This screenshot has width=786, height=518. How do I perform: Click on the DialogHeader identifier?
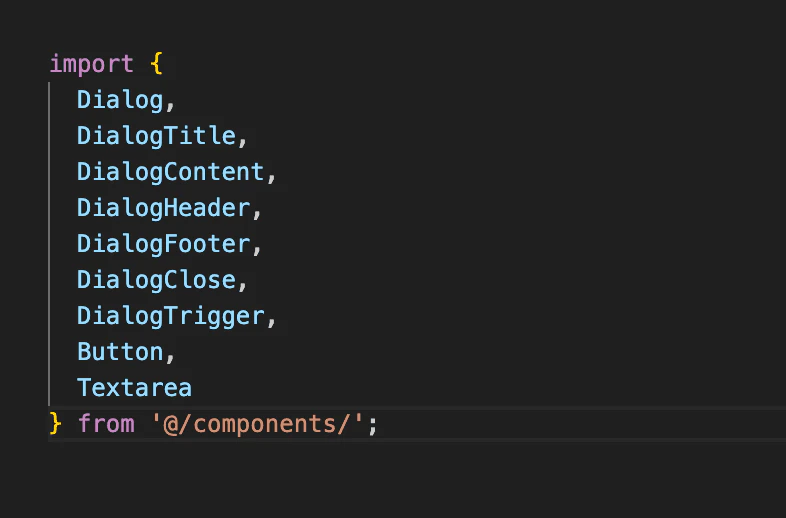coord(163,208)
